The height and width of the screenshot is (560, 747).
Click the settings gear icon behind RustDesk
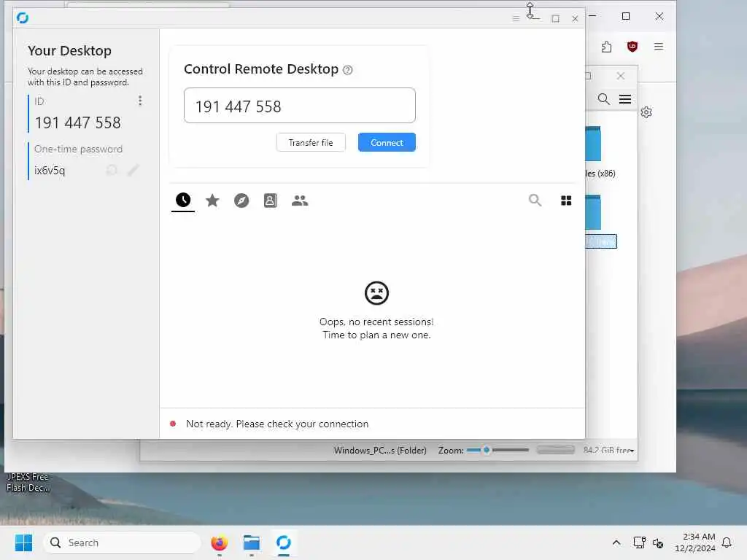(x=646, y=112)
